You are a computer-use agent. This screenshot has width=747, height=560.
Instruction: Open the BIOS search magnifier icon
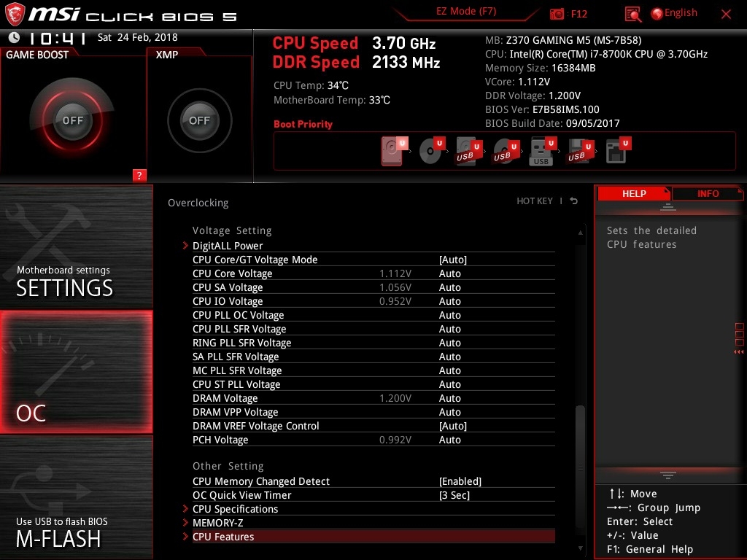click(633, 14)
